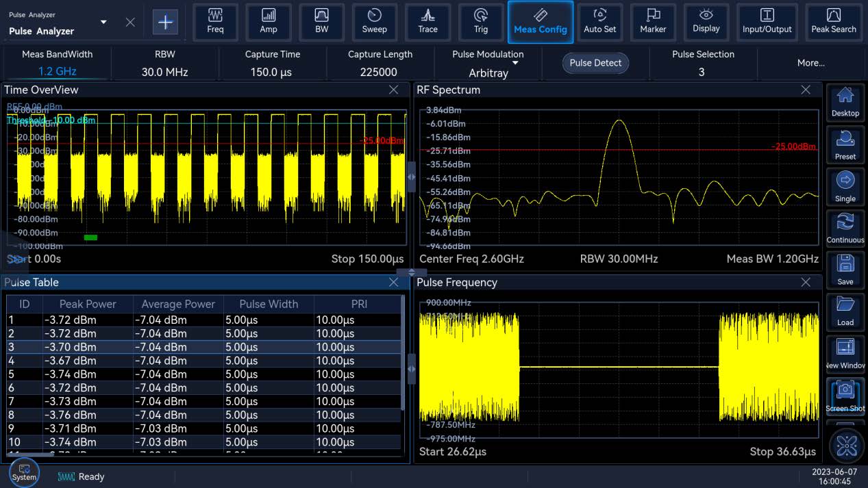
Task: Trigger a Single sweep
Action: click(x=845, y=186)
